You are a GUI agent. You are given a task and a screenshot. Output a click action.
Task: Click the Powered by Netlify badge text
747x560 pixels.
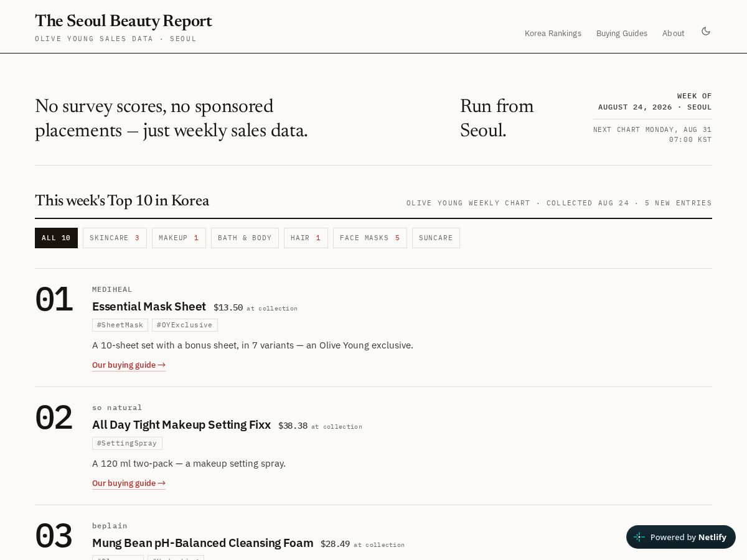pyautogui.click(x=688, y=537)
